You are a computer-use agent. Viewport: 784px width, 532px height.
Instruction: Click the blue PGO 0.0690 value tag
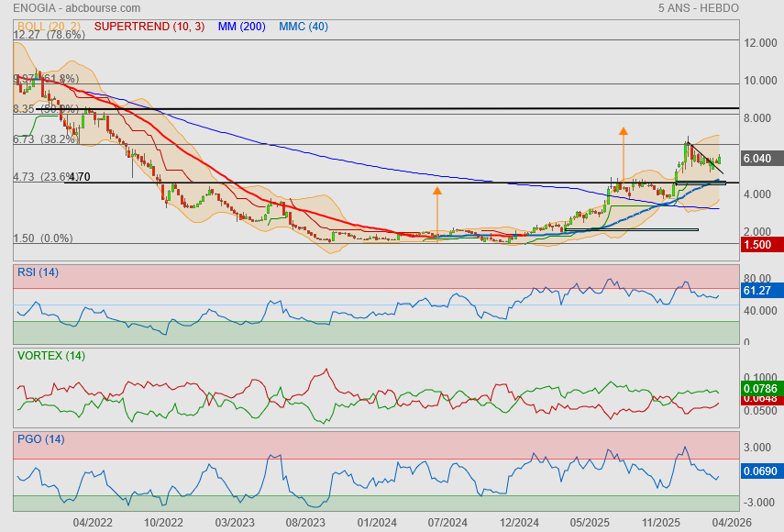pos(760,471)
